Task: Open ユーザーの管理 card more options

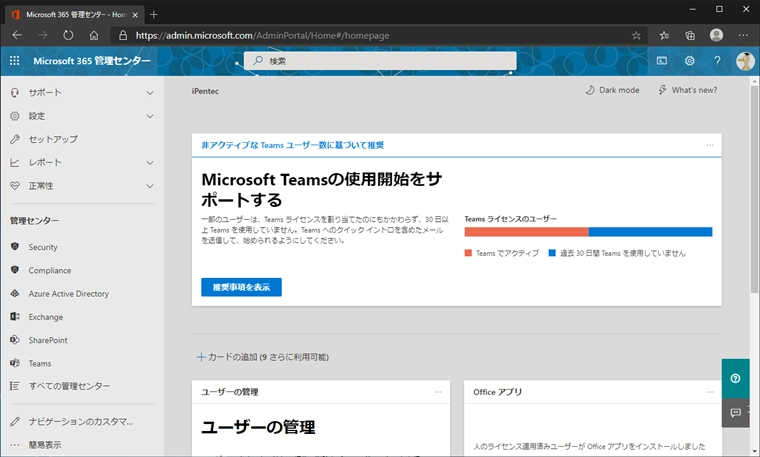Action: point(438,392)
